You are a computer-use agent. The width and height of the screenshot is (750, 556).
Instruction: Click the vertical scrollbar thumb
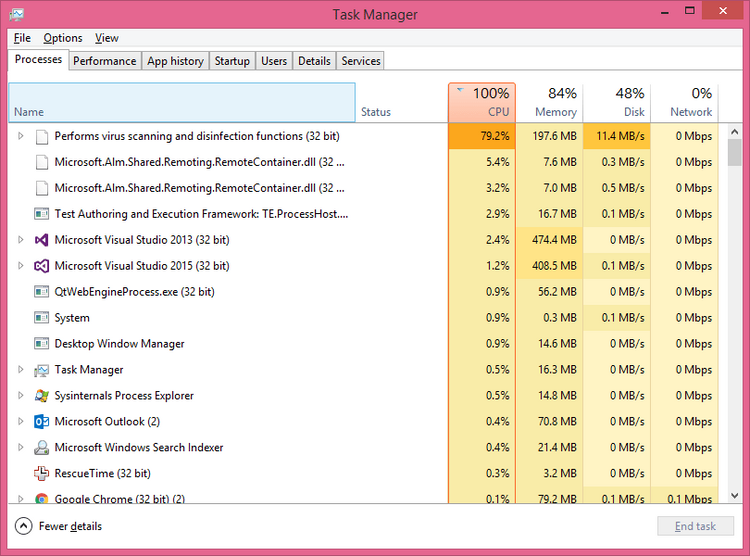pos(734,152)
